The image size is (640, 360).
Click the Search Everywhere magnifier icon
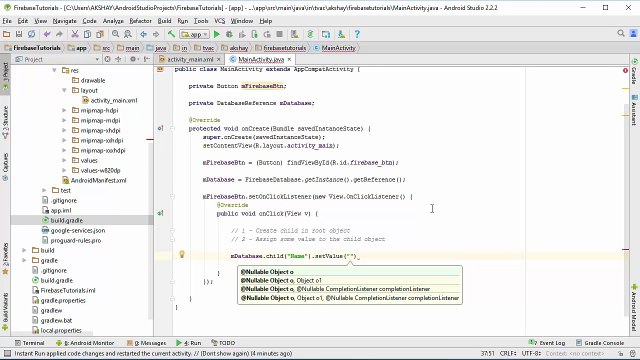pyautogui.click(x=621, y=33)
